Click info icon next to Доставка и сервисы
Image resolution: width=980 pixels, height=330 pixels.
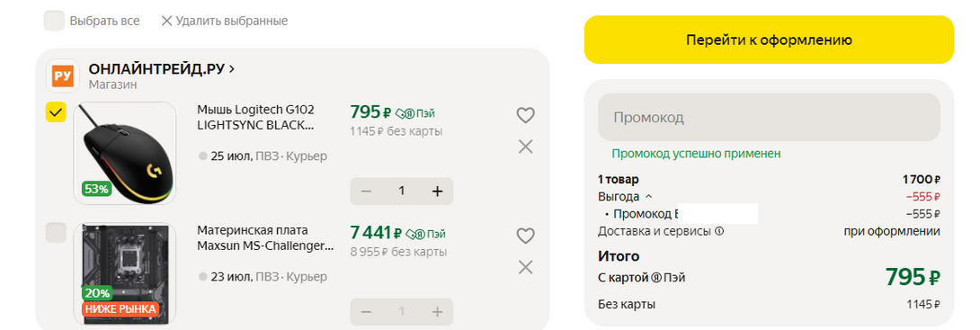pos(719,232)
